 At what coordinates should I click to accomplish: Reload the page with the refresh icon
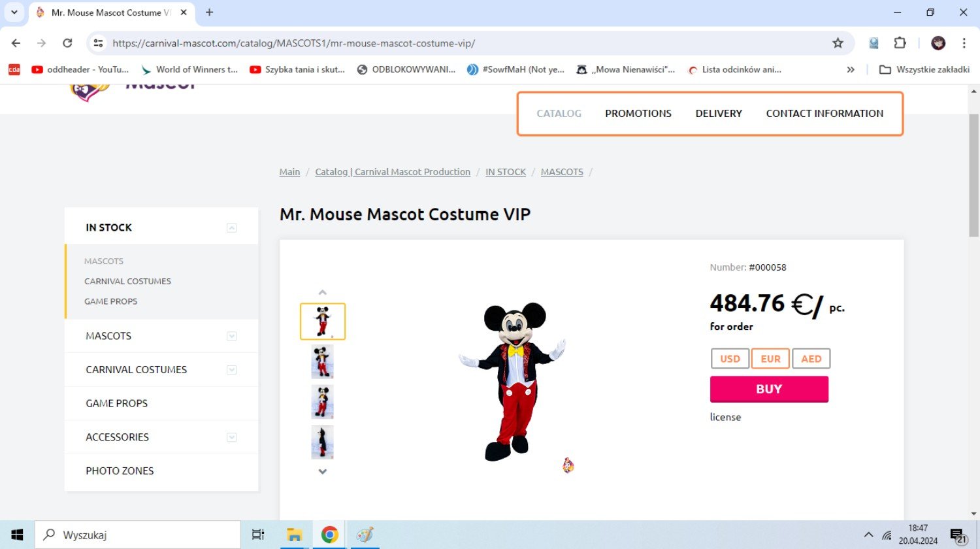coord(67,43)
